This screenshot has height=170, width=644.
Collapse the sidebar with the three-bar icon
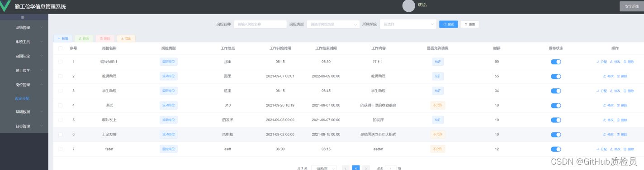pyautogui.click(x=23, y=17)
